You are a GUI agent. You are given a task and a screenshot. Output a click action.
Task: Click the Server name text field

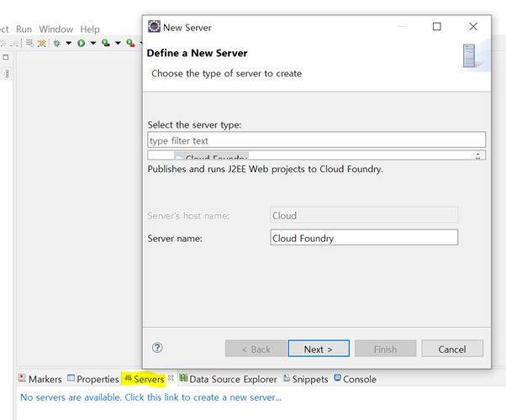[x=364, y=238]
